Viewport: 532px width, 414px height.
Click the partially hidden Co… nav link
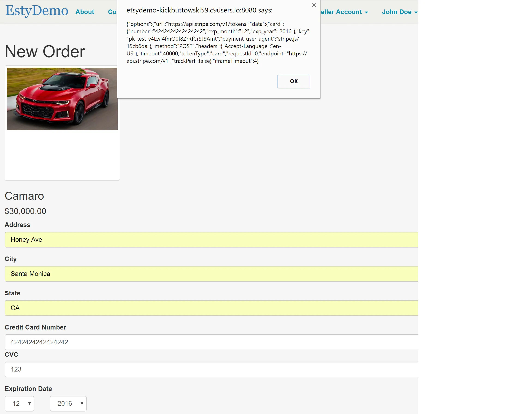tap(112, 12)
